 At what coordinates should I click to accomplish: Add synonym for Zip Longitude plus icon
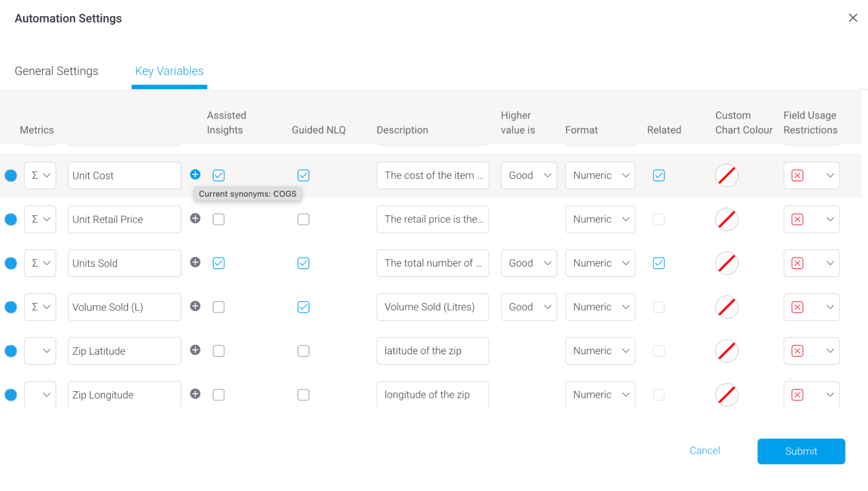click(195, 394)
